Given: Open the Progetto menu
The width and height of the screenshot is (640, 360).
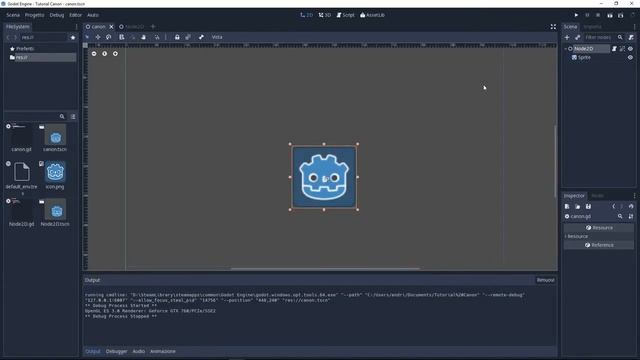Looking at the screenshot, I should click(x=35, y=15).
